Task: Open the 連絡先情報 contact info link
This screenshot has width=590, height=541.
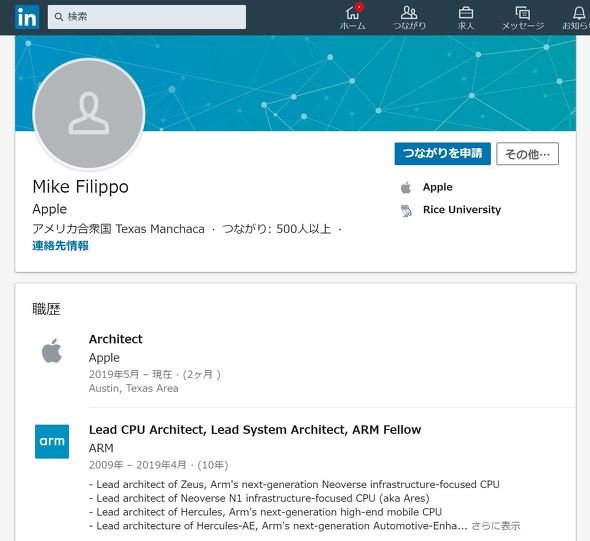Action: pos(60,246)
